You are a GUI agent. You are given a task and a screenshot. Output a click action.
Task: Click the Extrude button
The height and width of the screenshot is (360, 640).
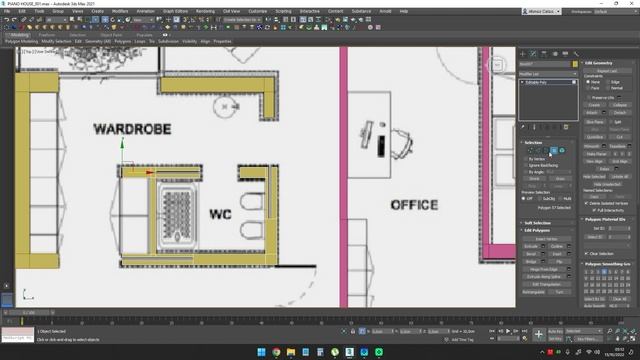point(531,246)
